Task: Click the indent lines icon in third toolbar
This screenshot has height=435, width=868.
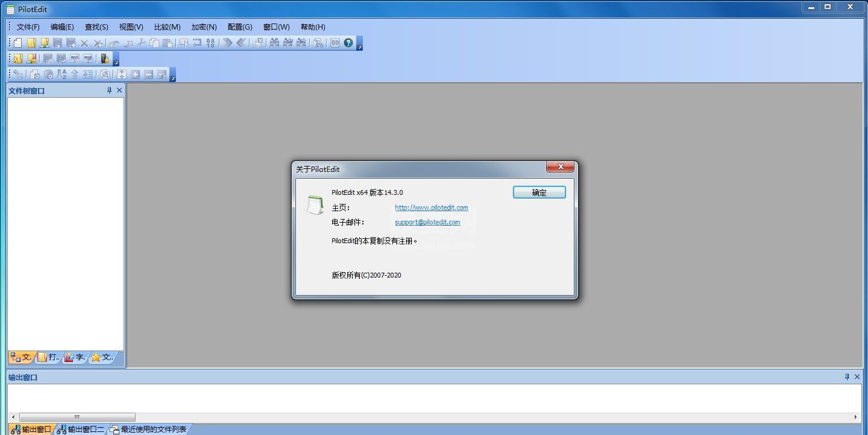Action: point(88,75)
